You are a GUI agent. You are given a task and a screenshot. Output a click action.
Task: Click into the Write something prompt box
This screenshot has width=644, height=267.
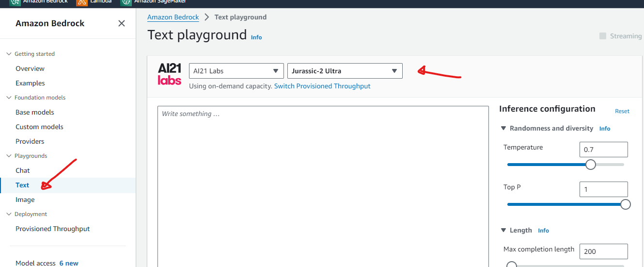point(323,184)
